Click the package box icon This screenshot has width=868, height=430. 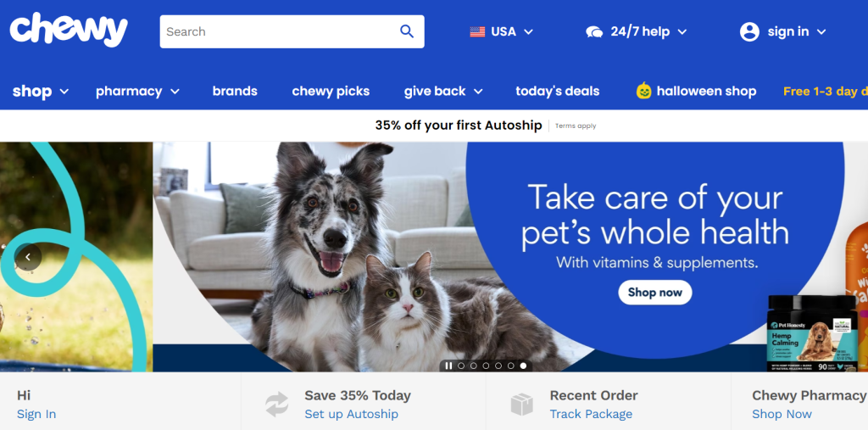click(x=521, y=405)
